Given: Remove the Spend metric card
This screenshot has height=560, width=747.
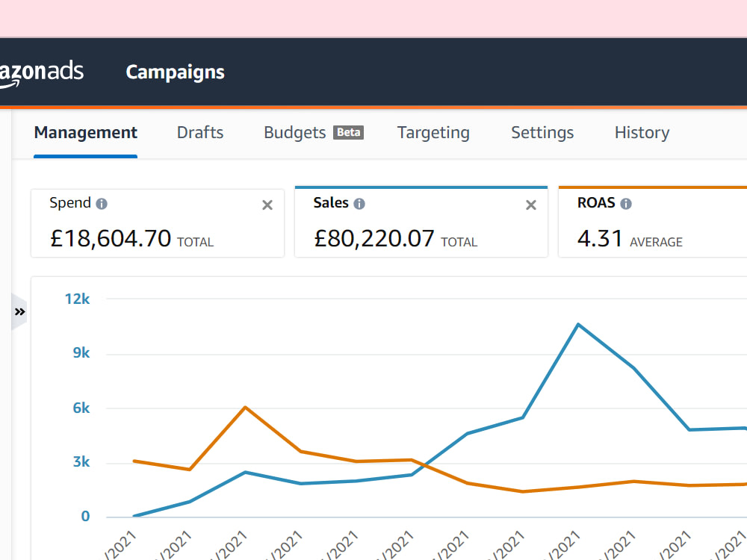Looking at the screenshot, I should pyautogui.click(x=267, y=205).
